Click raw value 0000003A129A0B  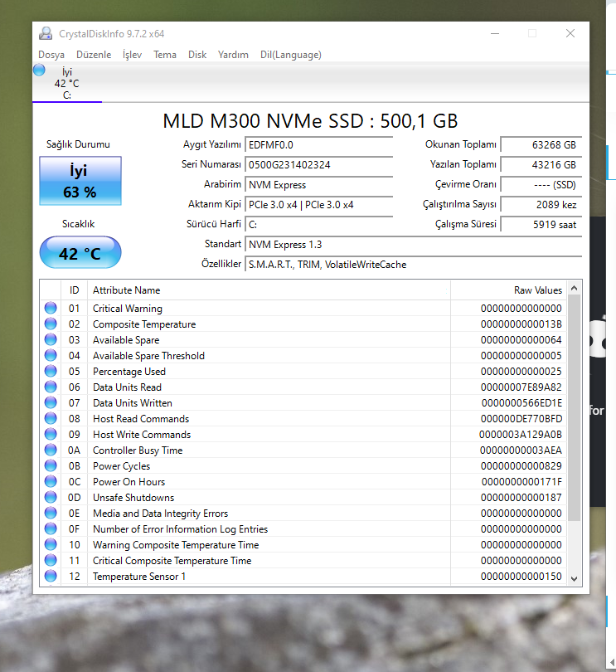tap(520, 435)
